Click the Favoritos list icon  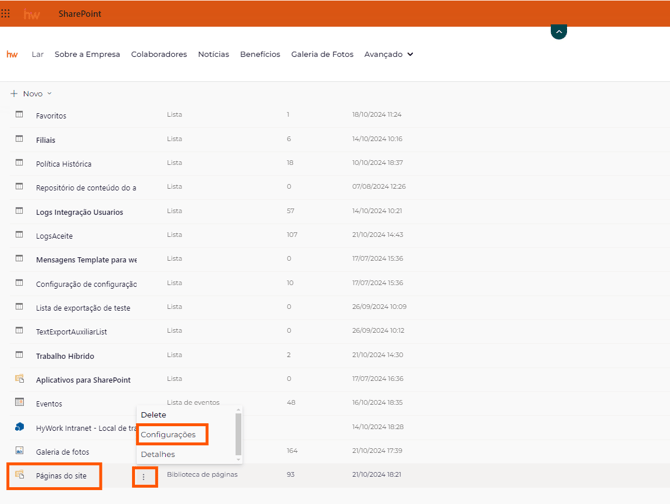tap(19, 115)
